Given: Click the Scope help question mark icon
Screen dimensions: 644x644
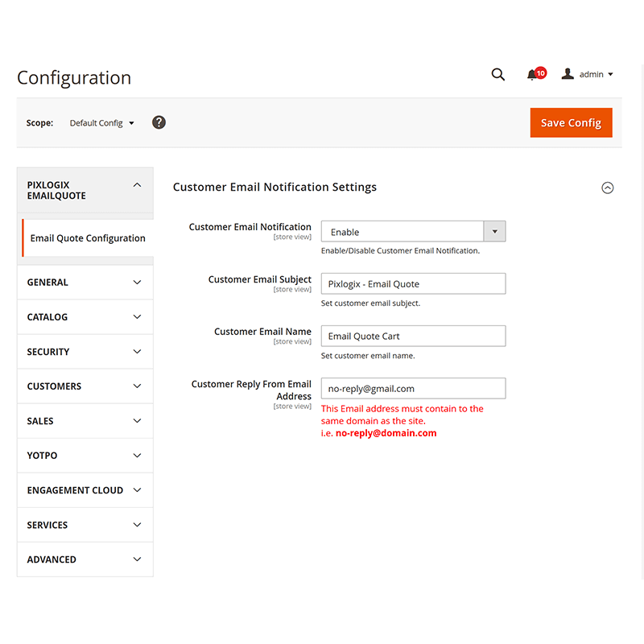Looking at the screenshot, I should click(159, 122).
